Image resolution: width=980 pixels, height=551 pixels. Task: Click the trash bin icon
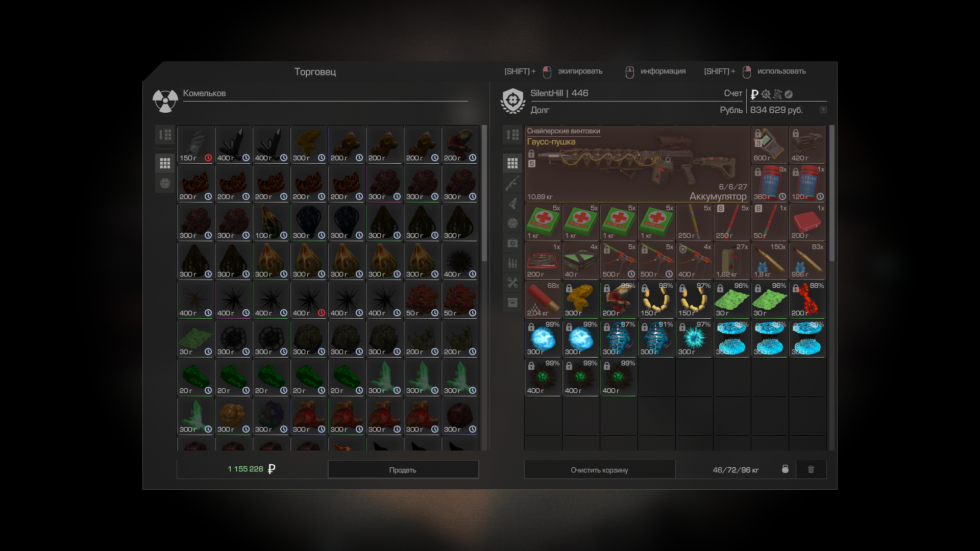coord(811,469)
